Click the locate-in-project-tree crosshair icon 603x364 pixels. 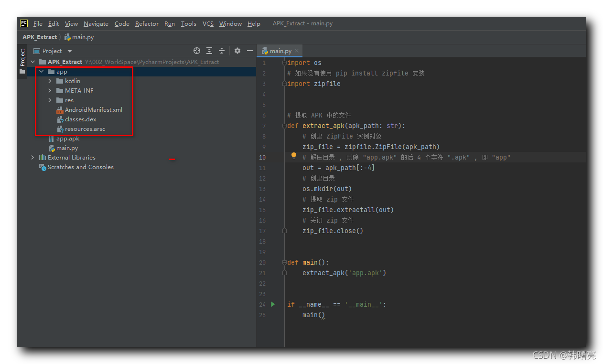(197, 51)
